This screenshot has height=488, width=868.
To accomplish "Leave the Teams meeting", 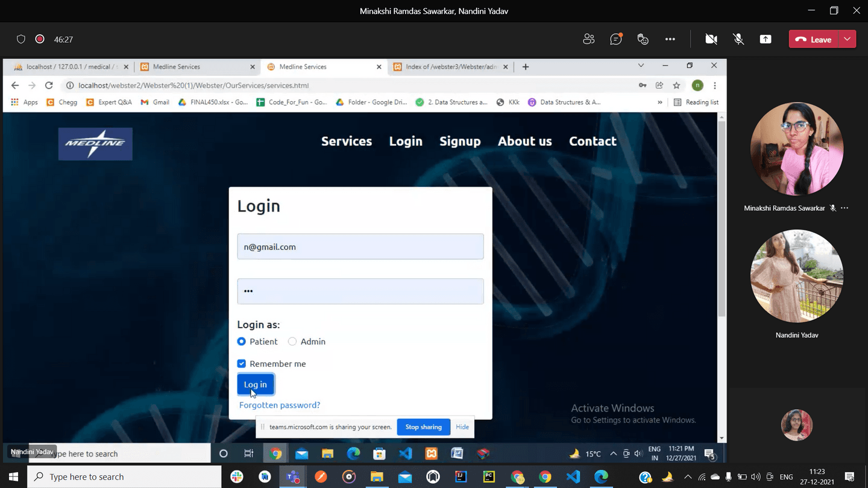I will pos(814,39).
